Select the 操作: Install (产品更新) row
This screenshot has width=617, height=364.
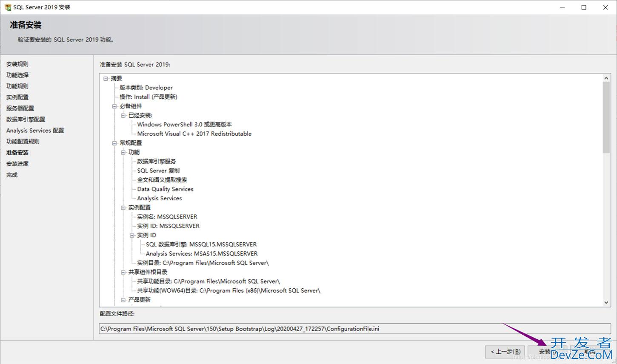pyautogui.click(x=148, y=97)
